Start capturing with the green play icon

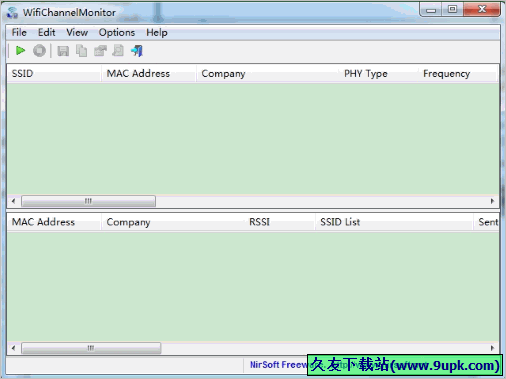coord(20,51)
